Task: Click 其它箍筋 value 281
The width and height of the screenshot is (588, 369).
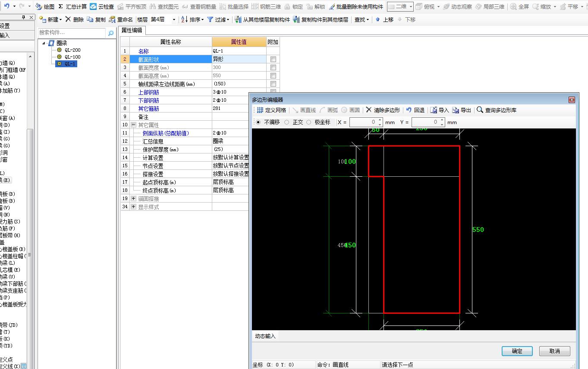Action: (239, 109)
